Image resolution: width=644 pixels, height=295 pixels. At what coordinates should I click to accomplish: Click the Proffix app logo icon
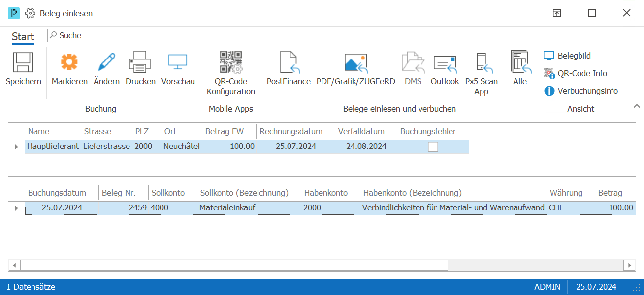[x=13, y=13]
